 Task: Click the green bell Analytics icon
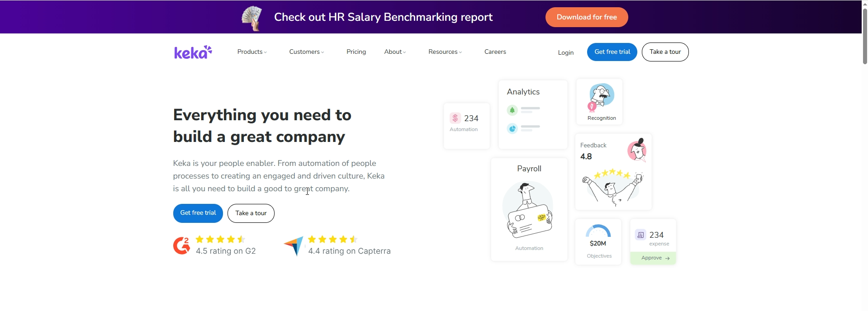512,110
